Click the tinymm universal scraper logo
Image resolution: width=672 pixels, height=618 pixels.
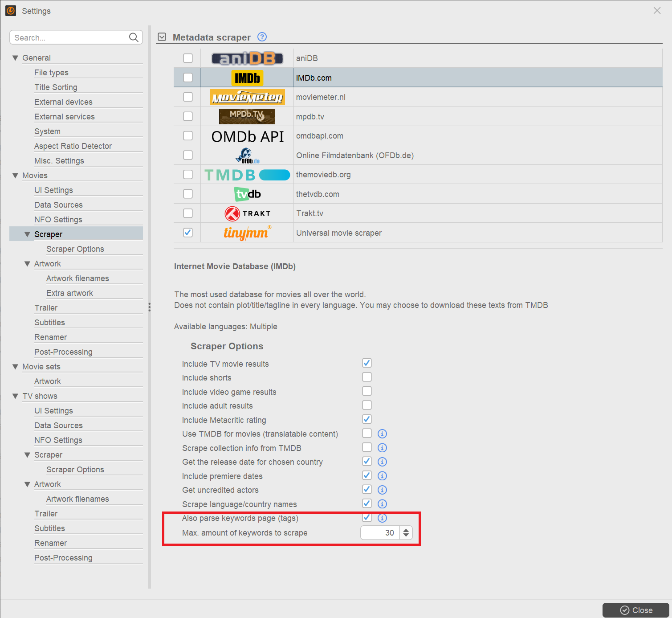coord(247,233)
